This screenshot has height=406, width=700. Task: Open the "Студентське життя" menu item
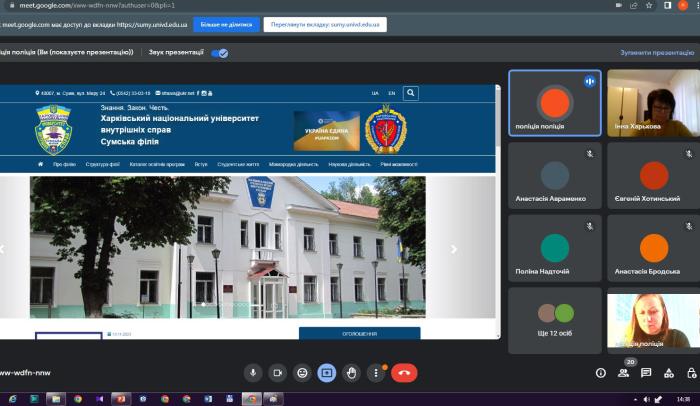coord(240,163)
